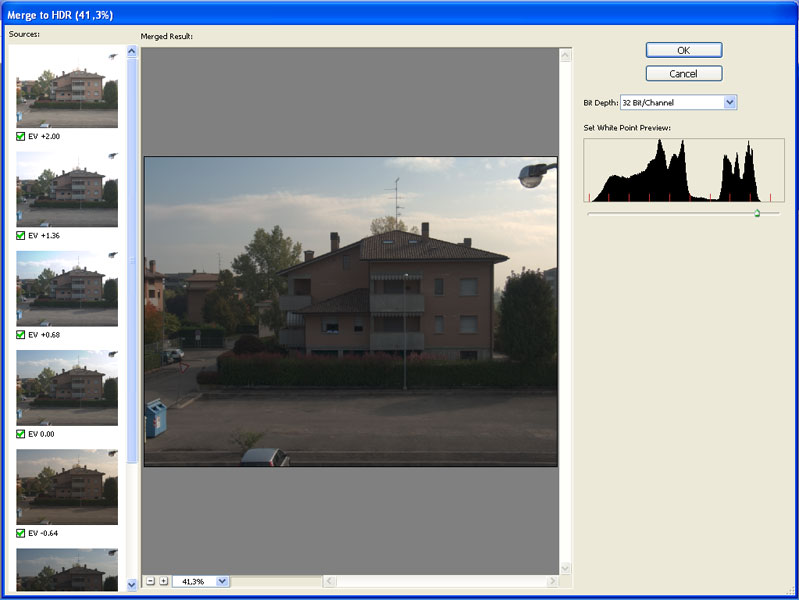Click the preview vertical scroll down arrow
The image size is (799, 600).
(x=566, y=567)
